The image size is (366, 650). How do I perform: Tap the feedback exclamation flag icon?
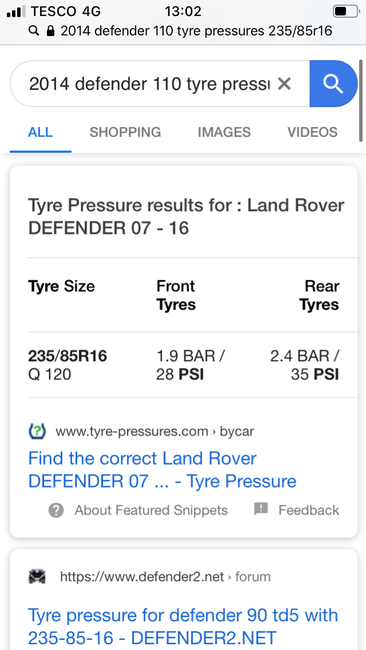[261, 509]
